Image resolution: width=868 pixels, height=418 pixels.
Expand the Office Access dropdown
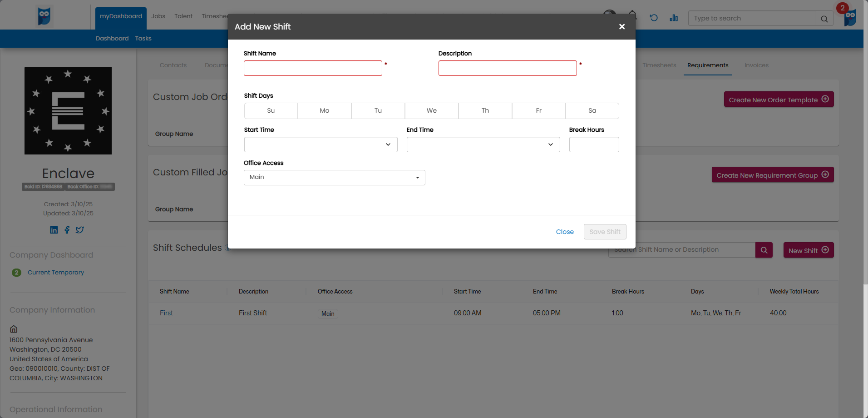tap(334, 178)
